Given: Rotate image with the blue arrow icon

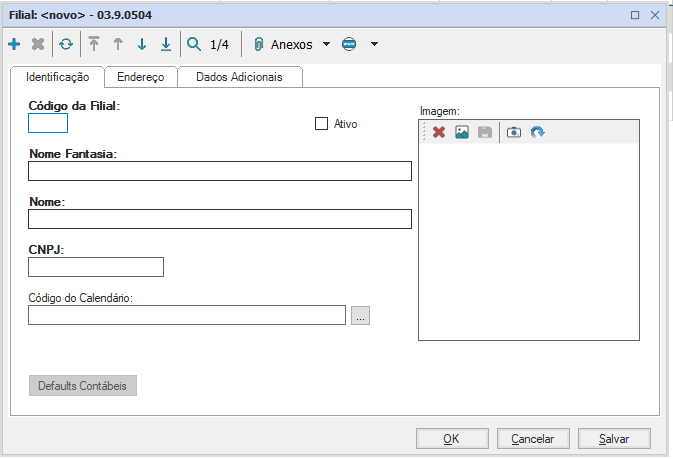Looking at the screenshot, I should [x=538, y=132].
